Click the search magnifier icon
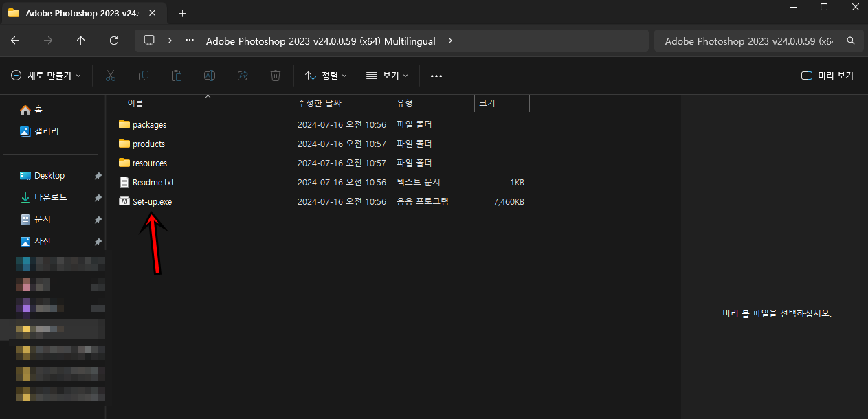Viewport: 868px width, 419px height. [851, 41]
